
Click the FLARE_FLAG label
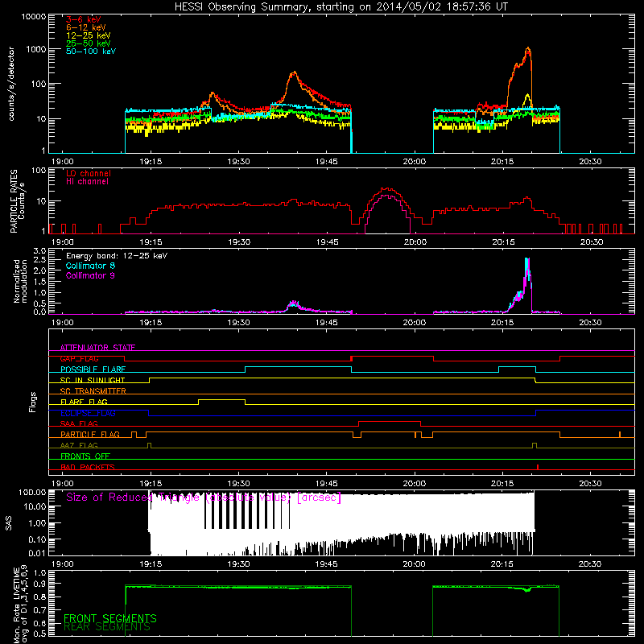[x=84, y=402]
